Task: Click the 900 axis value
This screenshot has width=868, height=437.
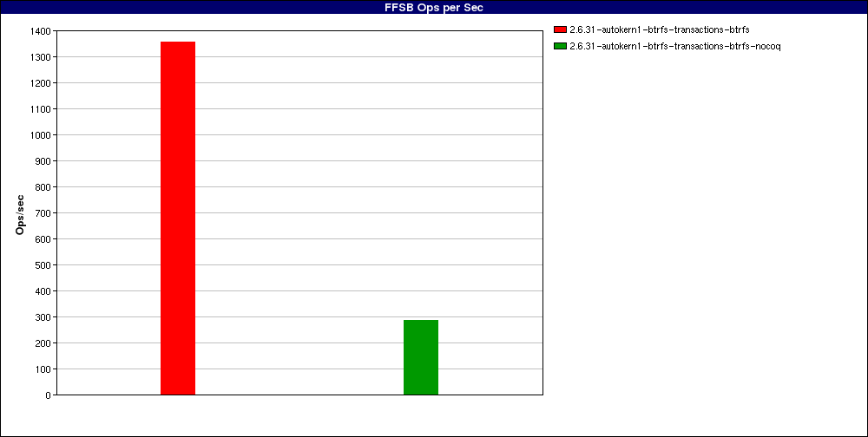Action: coord(43,161)
